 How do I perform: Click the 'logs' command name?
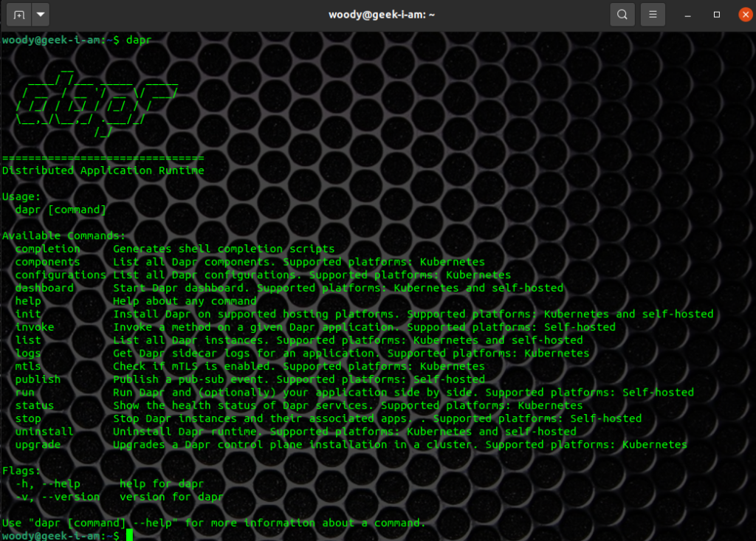(x=28, y=353)
